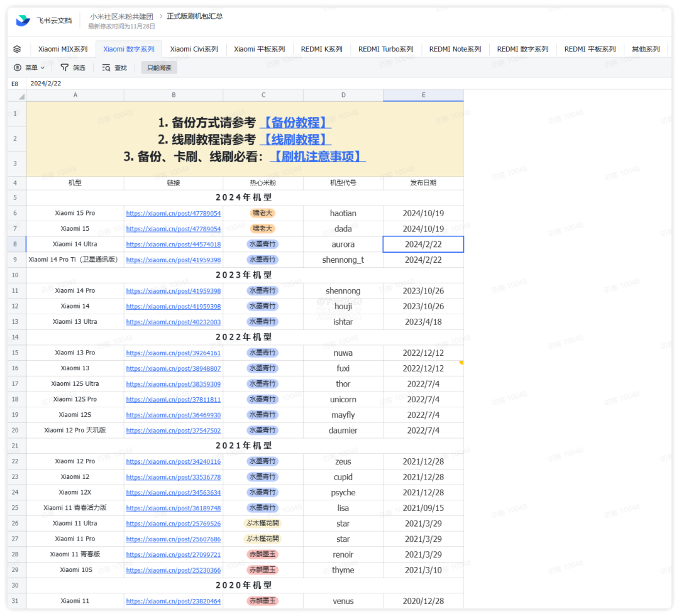
Task: Select column C header
Action: pos(263,96)
